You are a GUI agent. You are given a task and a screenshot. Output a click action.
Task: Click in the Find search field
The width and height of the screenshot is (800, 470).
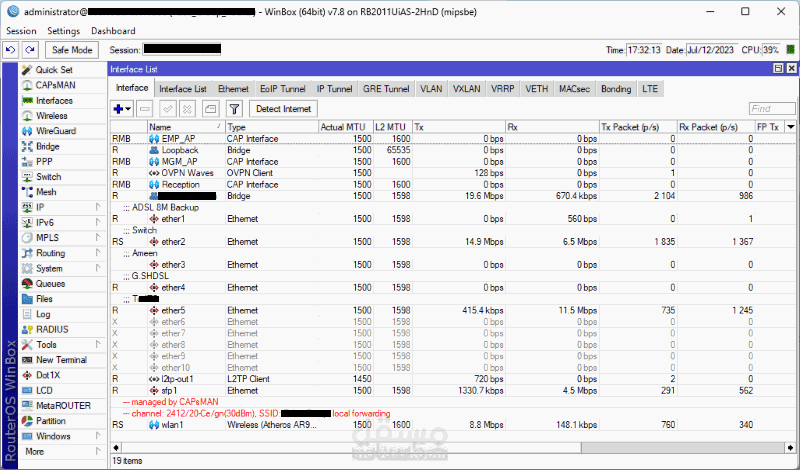coord(772,109)
